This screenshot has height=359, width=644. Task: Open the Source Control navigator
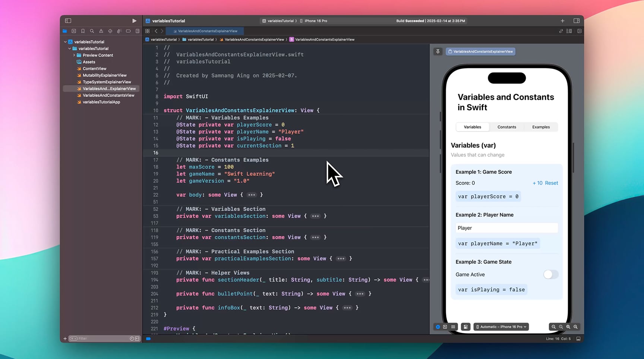[74, 31]
